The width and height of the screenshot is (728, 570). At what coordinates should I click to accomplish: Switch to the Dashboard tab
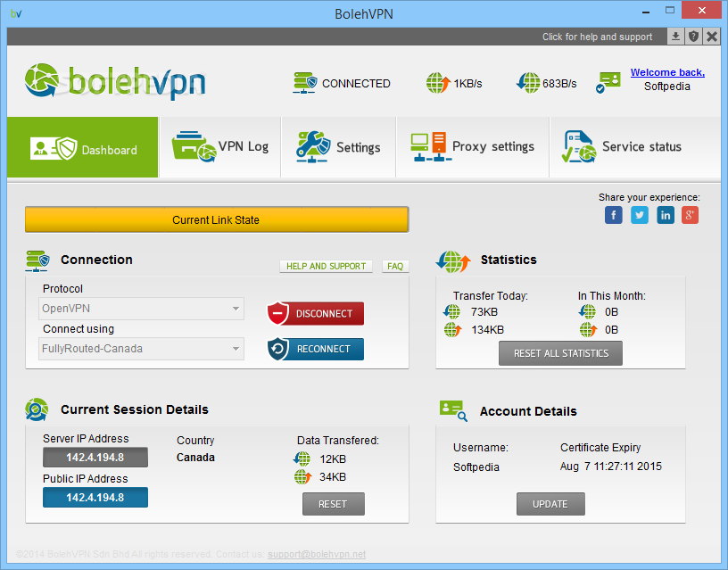[x=83, y=147]
